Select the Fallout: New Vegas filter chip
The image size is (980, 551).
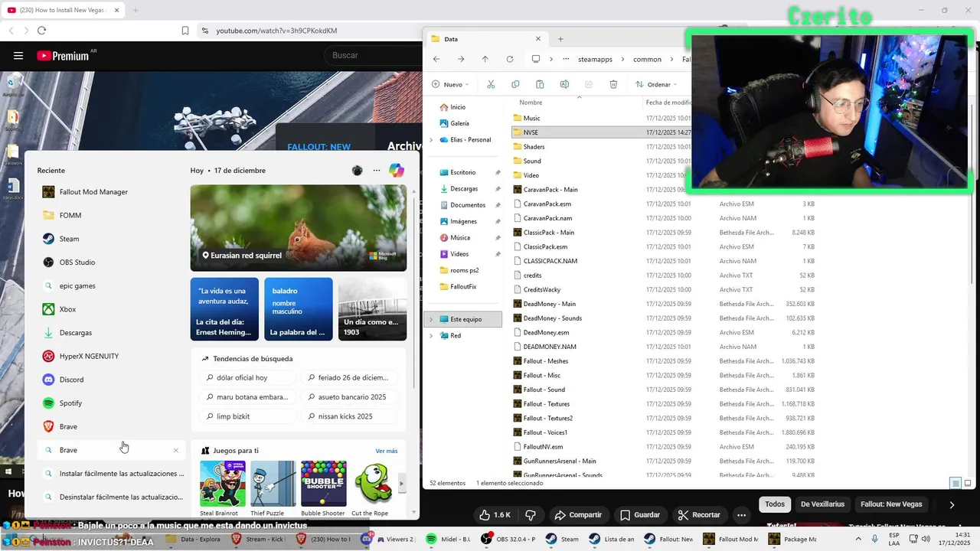pyautogui.click(x=890, y=504)
